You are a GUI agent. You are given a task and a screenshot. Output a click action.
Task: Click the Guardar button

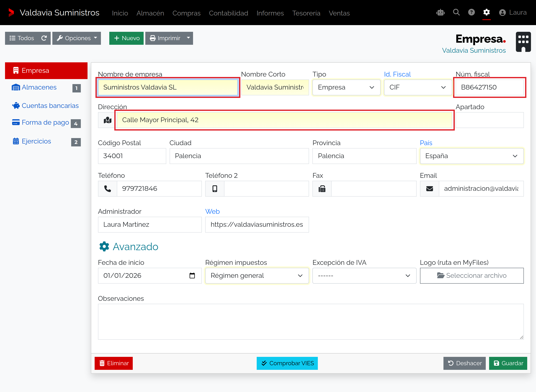(x=508, y=363)
